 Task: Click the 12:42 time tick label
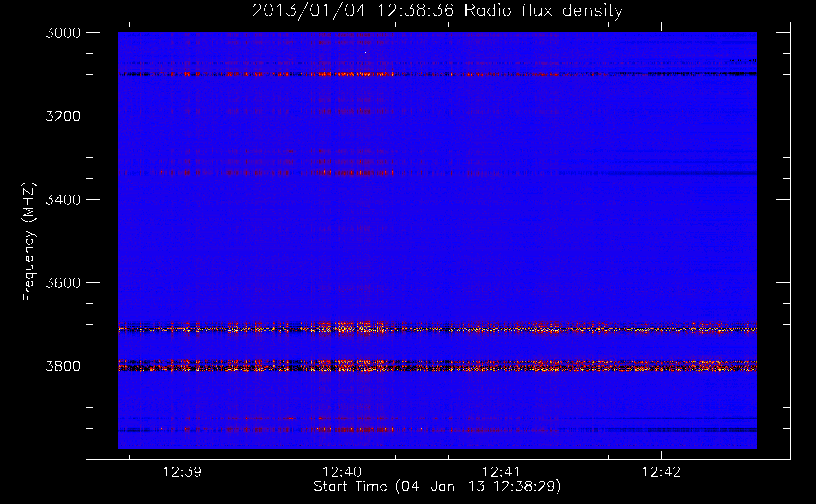[x=661, y=472]
